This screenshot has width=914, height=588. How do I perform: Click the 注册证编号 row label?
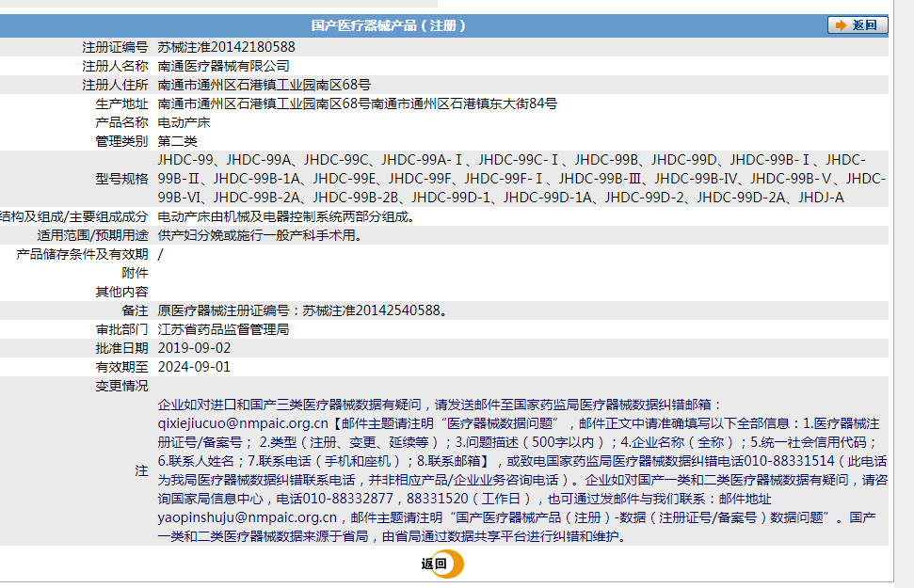point(115,47)
